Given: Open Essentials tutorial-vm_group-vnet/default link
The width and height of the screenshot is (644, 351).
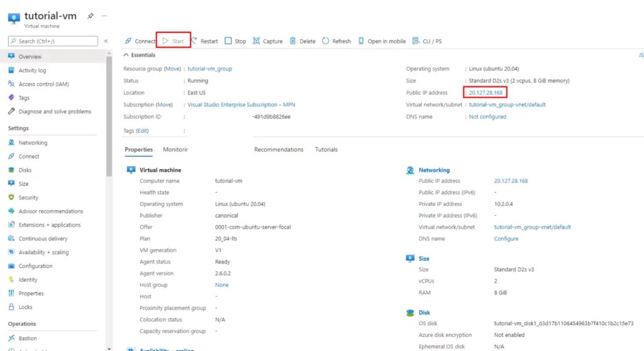Looking at the screenshot, I should click(x=508, y=105).
